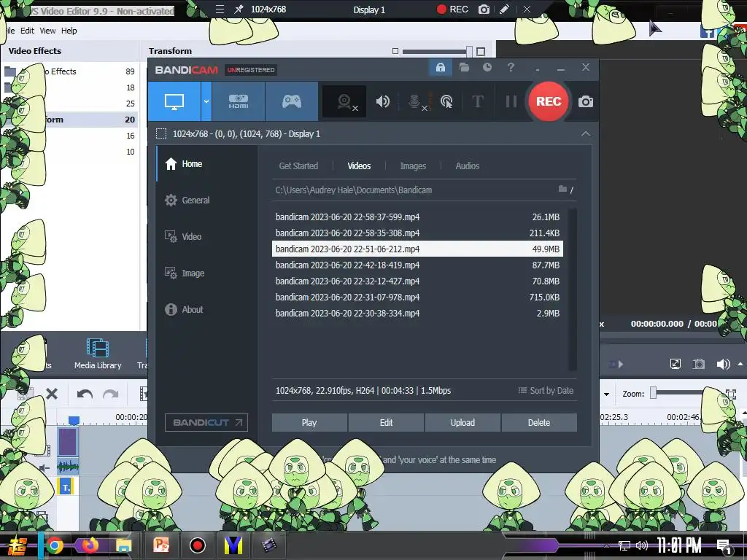Screen dimensions: 747x560
Task: Click REC in top overlay bar
Action: tap(452, 9)
